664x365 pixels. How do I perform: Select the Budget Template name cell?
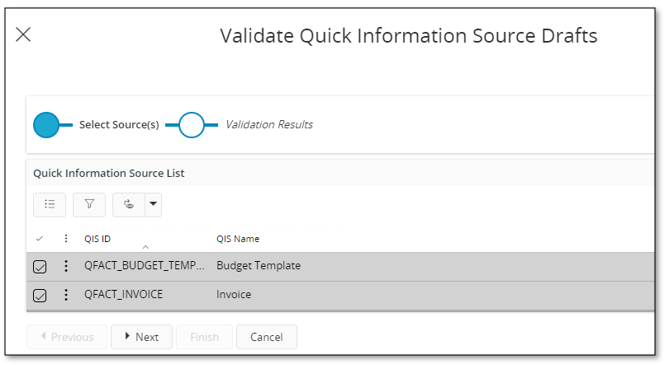click(258, 265)
